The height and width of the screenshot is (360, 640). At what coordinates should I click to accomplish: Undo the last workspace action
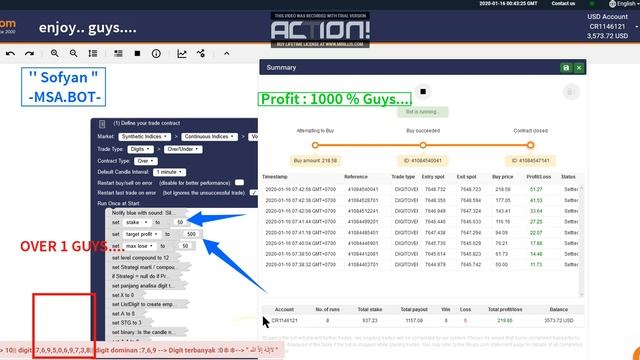[11, 53]
